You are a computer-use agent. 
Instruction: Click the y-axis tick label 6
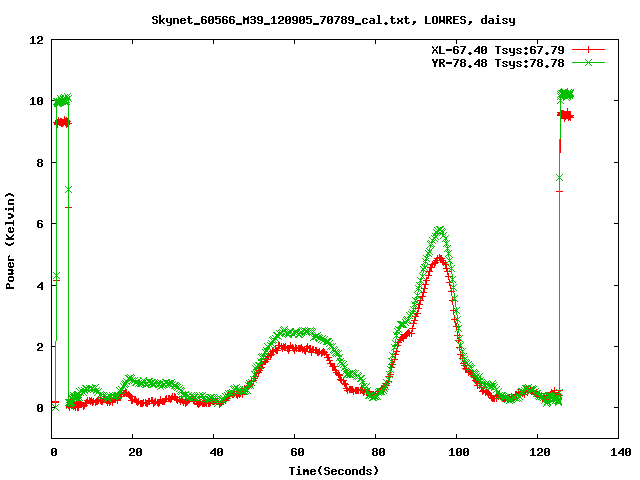pyautogui.click(x=40, y=224)
